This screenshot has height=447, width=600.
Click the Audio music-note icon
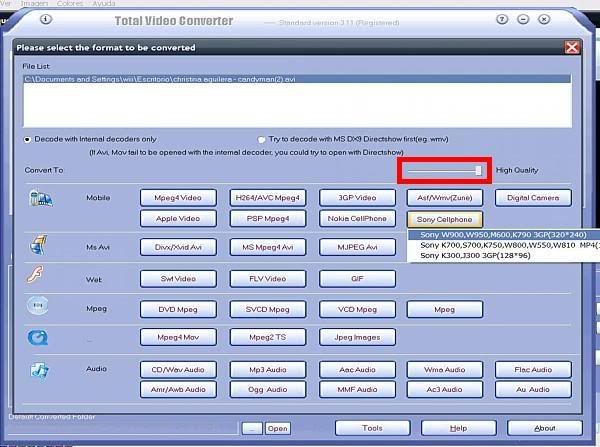[x=39, y=371]
